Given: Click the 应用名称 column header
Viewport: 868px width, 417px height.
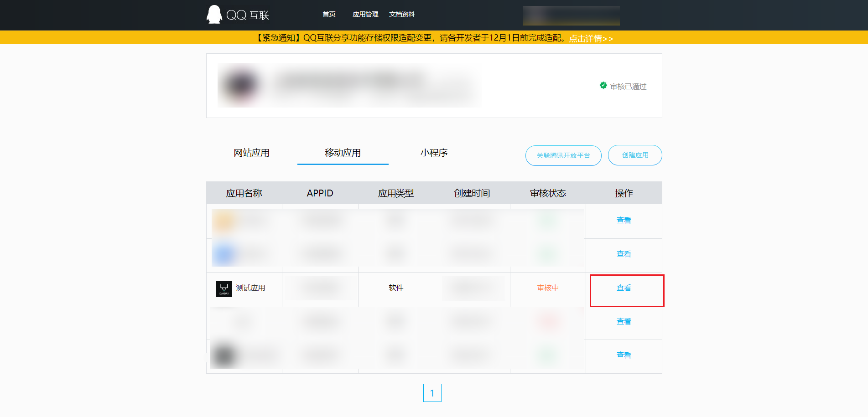Looking at the screenshot, I should click(x=244, y=193).
